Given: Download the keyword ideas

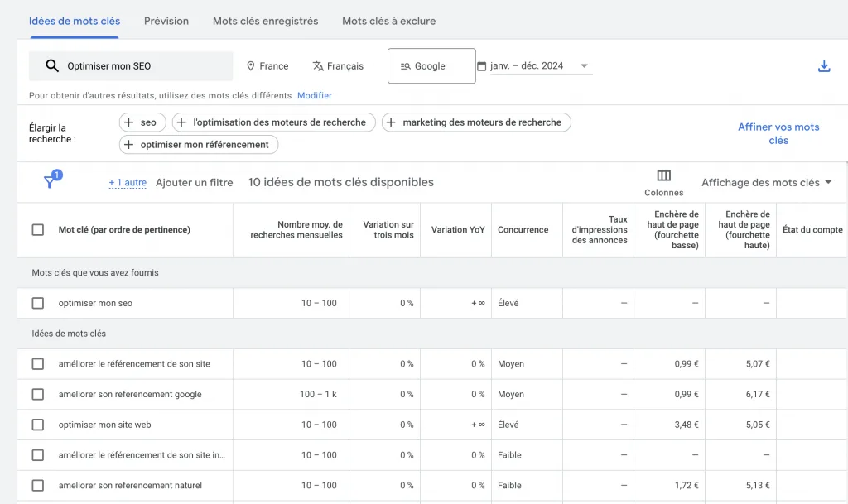Looking at the screenshot, I should (824, 66).
